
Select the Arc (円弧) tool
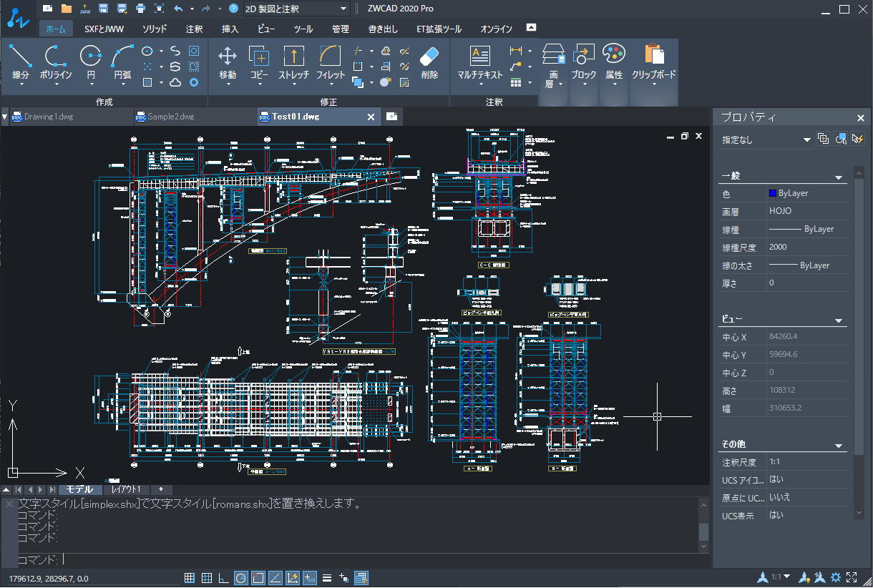[x=123, y=62]
